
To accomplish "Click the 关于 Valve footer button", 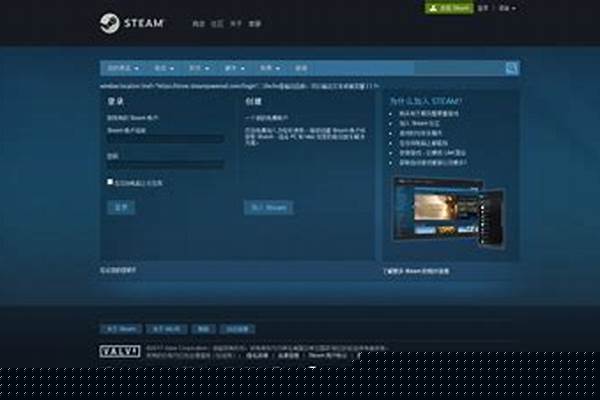I will (x=166, y=329).
